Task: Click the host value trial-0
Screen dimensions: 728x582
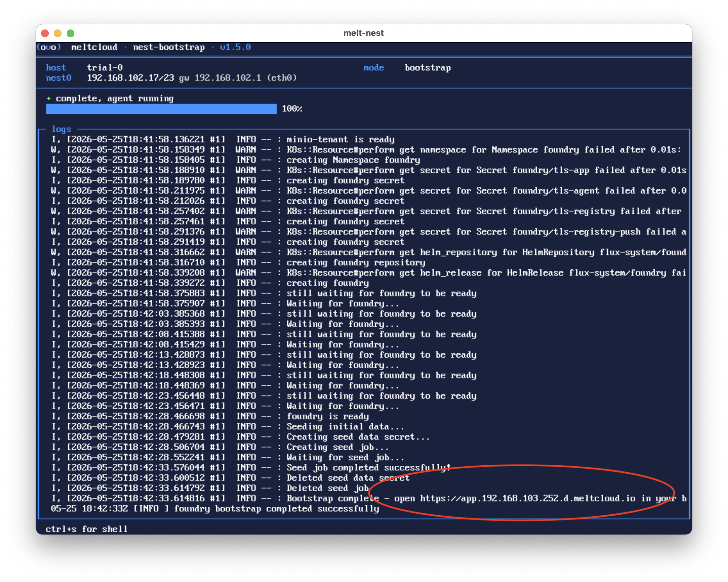Action: click(x=105, y=68)
